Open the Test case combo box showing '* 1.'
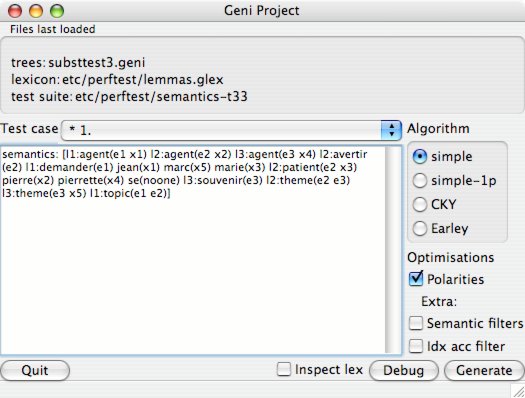The width and height of the screenshot is (525, 398). click(231, 130)
